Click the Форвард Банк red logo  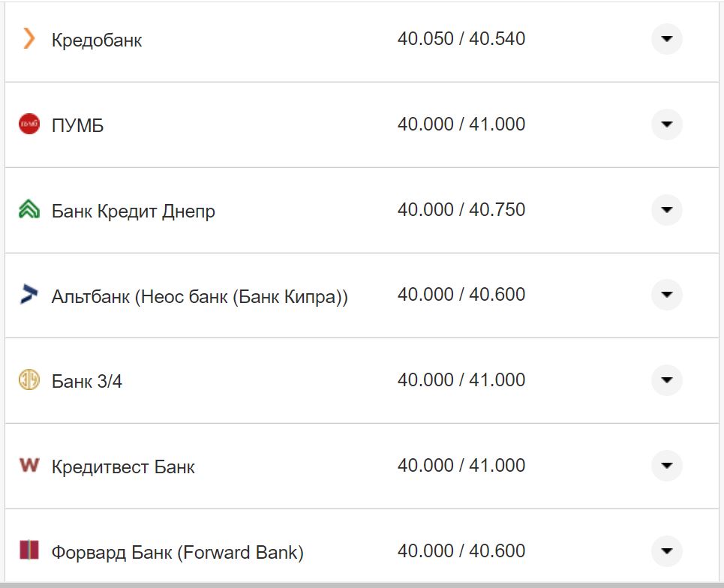click(29, 551)
